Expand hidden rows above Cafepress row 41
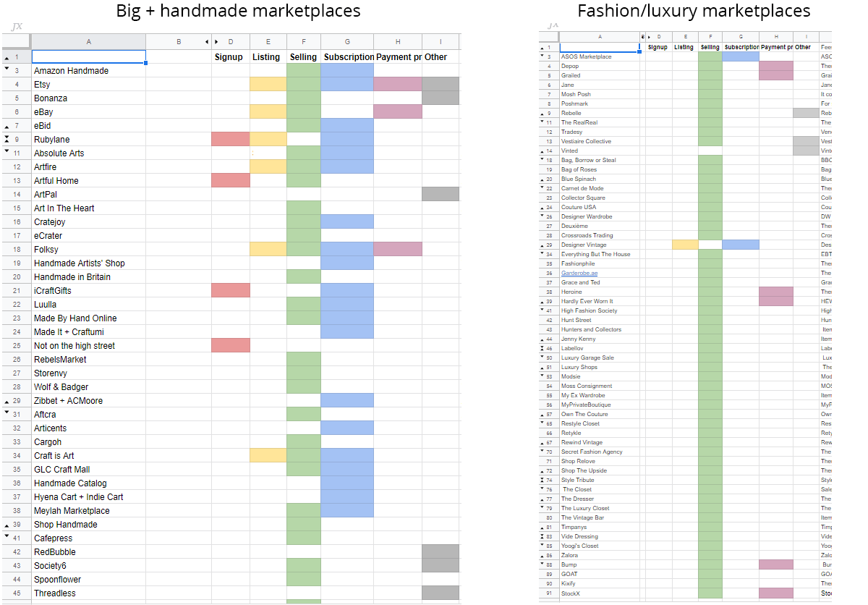The height and width of the screenshot is (605, 868). 7,538
